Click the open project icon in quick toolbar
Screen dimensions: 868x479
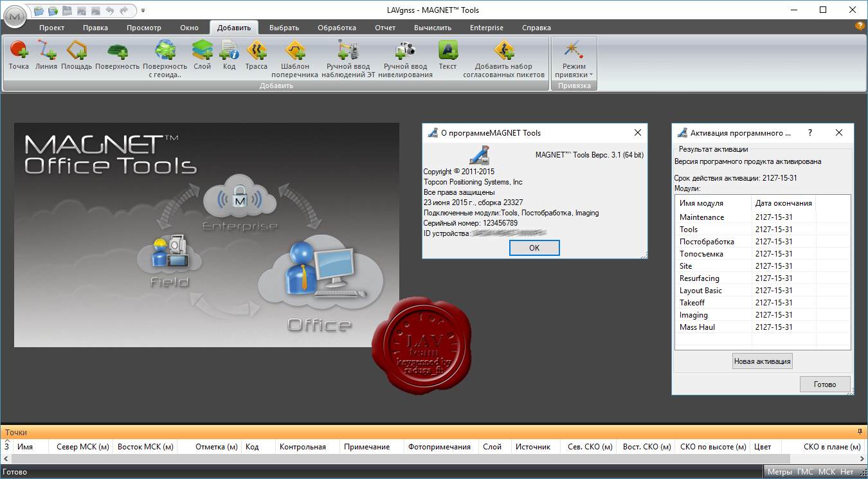coord(39,10)
